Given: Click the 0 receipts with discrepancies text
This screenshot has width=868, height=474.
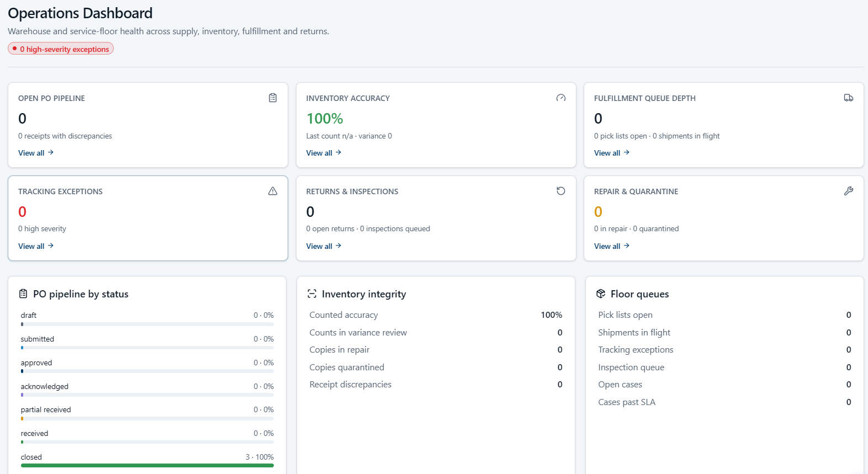Looking at the screenshot, I should point(65,136).
